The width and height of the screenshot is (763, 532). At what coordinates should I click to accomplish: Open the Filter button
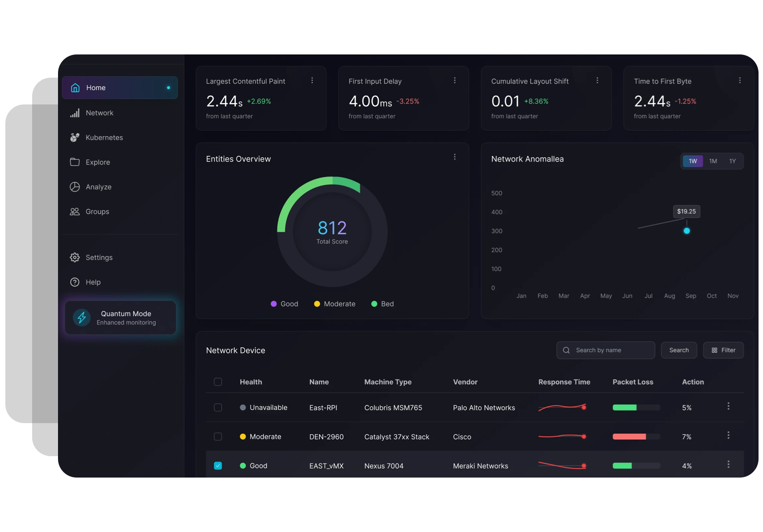(x=723, y=350)
